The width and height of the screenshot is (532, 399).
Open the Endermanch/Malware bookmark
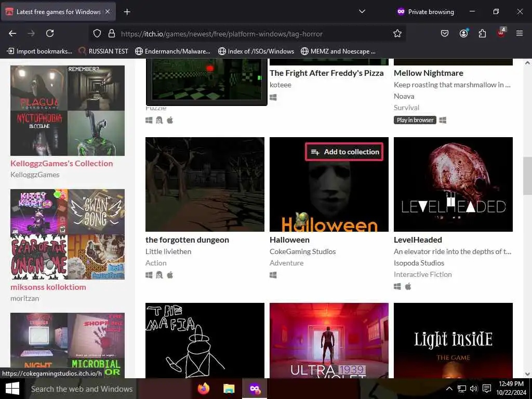pyautogui.click(x=172, y=51)
